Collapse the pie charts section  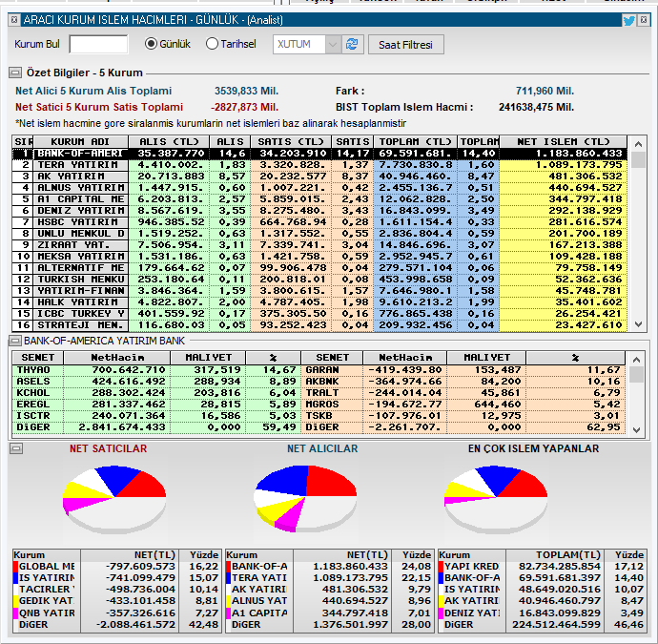click(x=16, y=448)
